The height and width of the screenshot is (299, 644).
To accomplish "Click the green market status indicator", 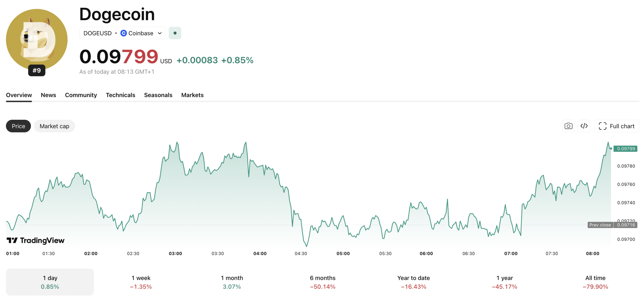I will tap(175, 33).
